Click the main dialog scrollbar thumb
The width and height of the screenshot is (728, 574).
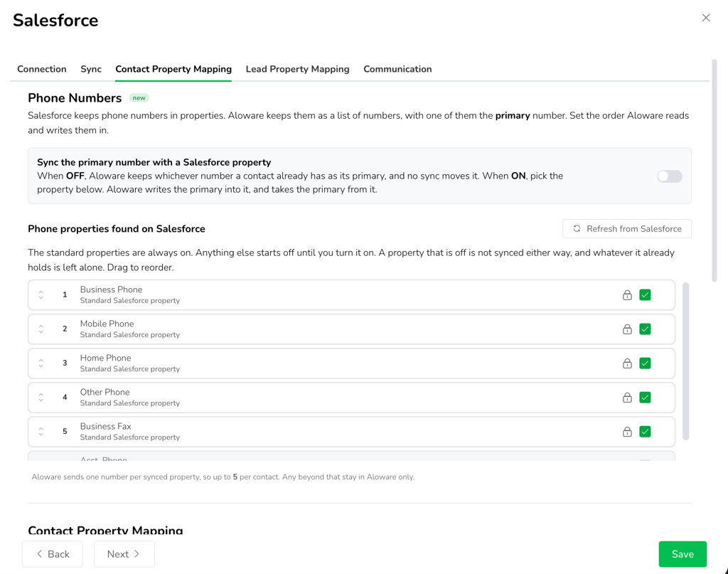(x=714, y=171)
